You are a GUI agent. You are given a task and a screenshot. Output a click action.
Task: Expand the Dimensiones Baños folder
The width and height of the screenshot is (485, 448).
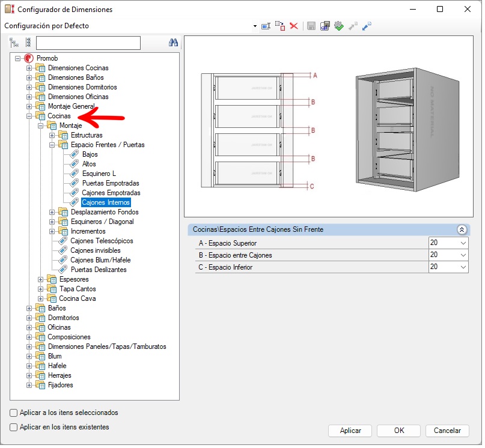click(x=29, y=77)
